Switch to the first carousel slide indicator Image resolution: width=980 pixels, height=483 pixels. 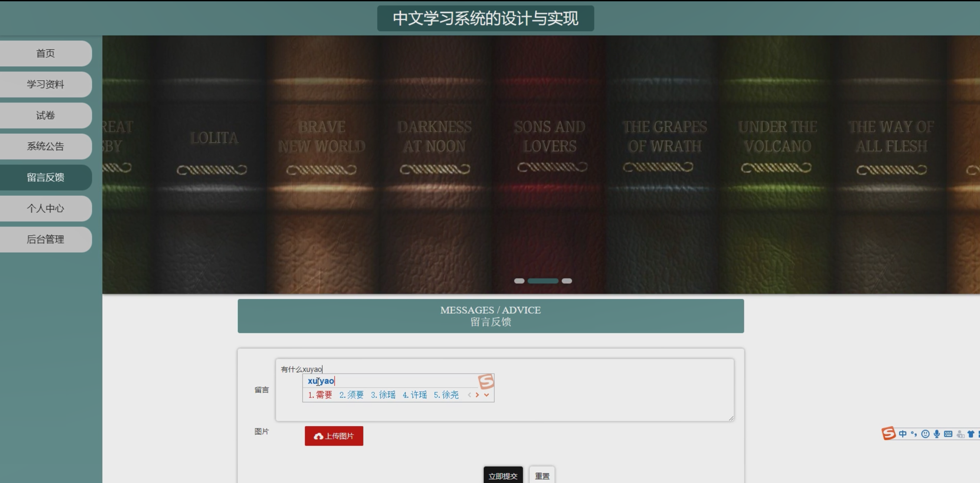tap(519, 281)
